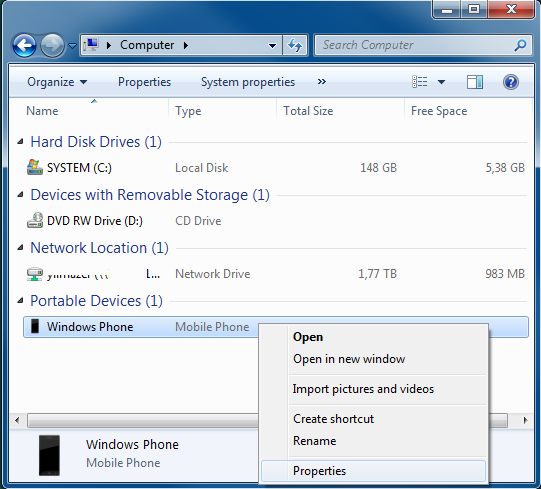Click the 5,38 GB free space value

click(505, 168)
